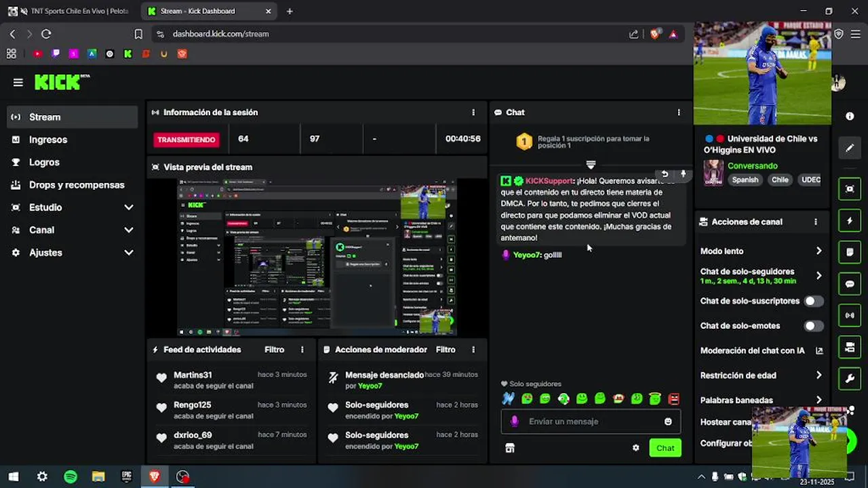Click the lightning bolt icon in the right rail
The width and height of the screenshot is (868, 488).
(850, 221)
